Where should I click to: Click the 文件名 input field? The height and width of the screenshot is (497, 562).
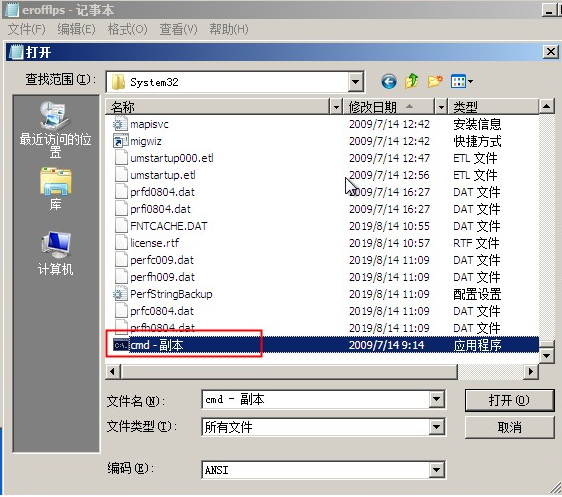point(315,399)
